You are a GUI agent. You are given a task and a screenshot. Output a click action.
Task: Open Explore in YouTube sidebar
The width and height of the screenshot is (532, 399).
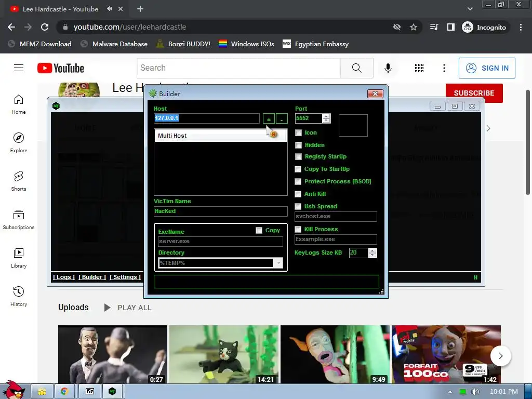19,143
